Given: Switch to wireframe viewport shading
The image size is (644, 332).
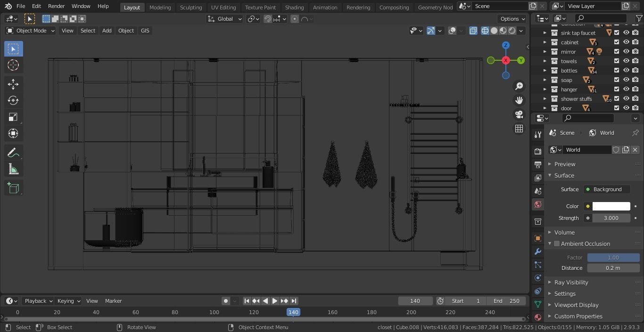Looking at the screenshot, I should click(x=485, y=31).
